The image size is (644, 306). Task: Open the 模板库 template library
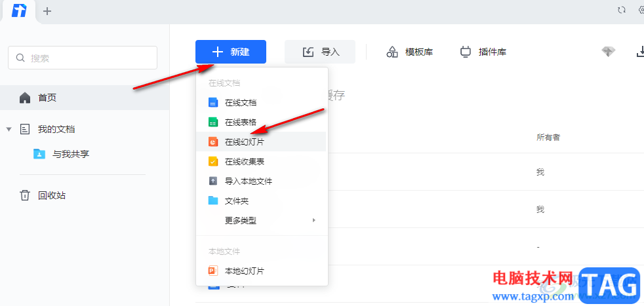[x=409, y=52]
